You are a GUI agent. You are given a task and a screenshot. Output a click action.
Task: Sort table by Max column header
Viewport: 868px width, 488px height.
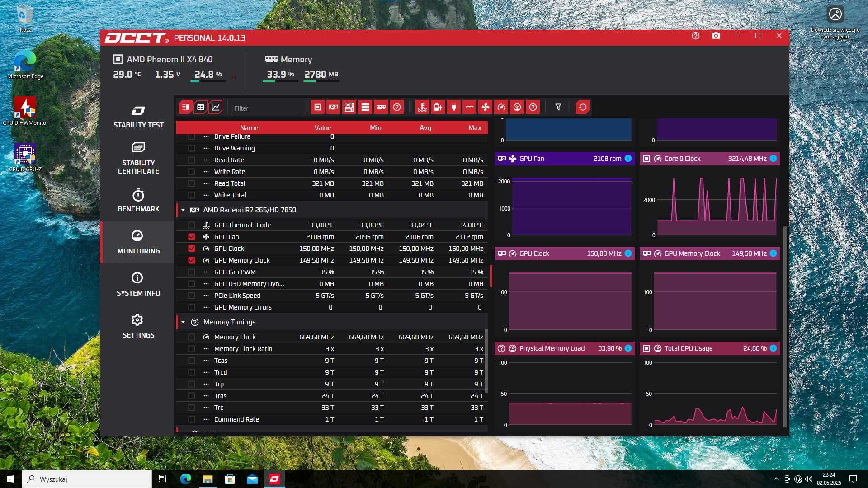pos(475,128)
